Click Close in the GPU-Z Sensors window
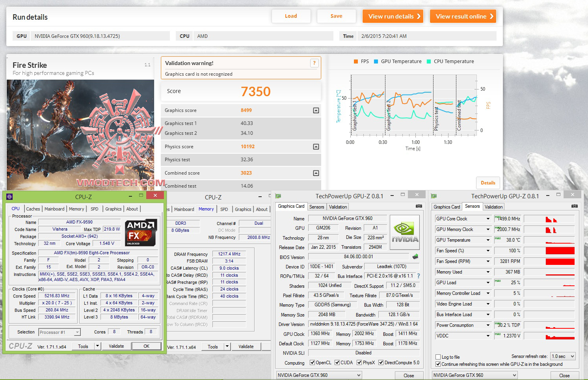 [x=564, y=376]
